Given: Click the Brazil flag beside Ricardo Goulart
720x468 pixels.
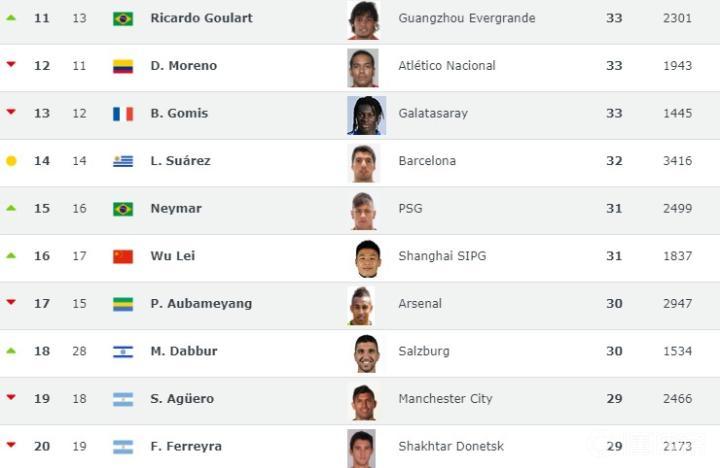Looking at the screenshot, I should coord(123,19).
